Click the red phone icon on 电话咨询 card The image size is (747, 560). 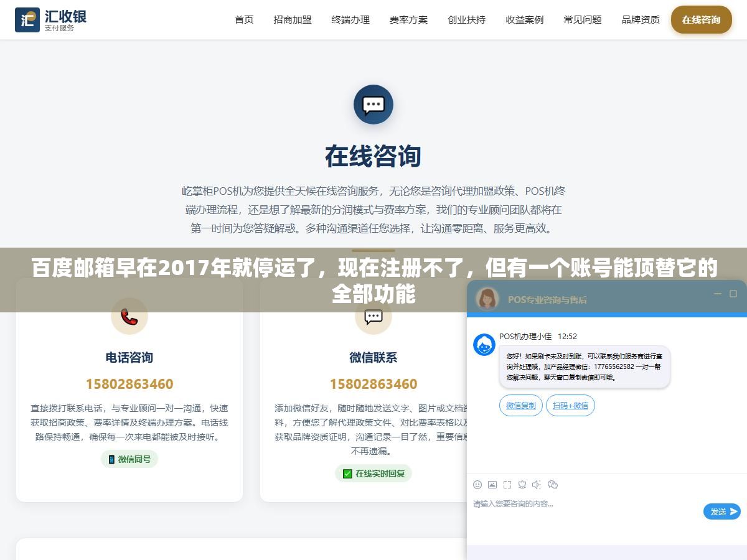129,317
